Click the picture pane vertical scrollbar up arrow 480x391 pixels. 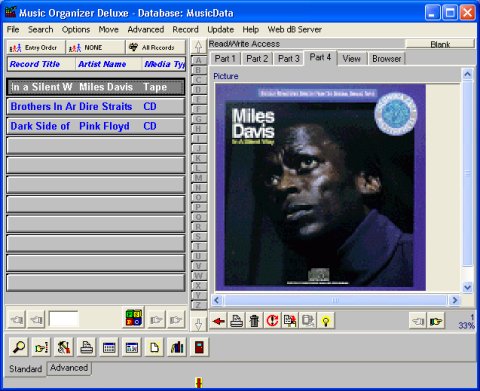tap(468, 75)
